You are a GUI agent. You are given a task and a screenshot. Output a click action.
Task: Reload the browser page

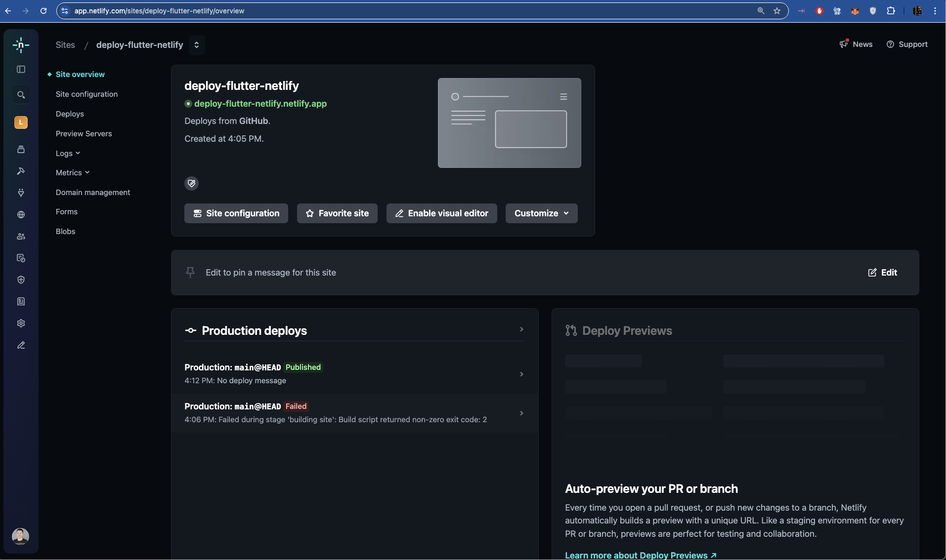pos(43,11)
